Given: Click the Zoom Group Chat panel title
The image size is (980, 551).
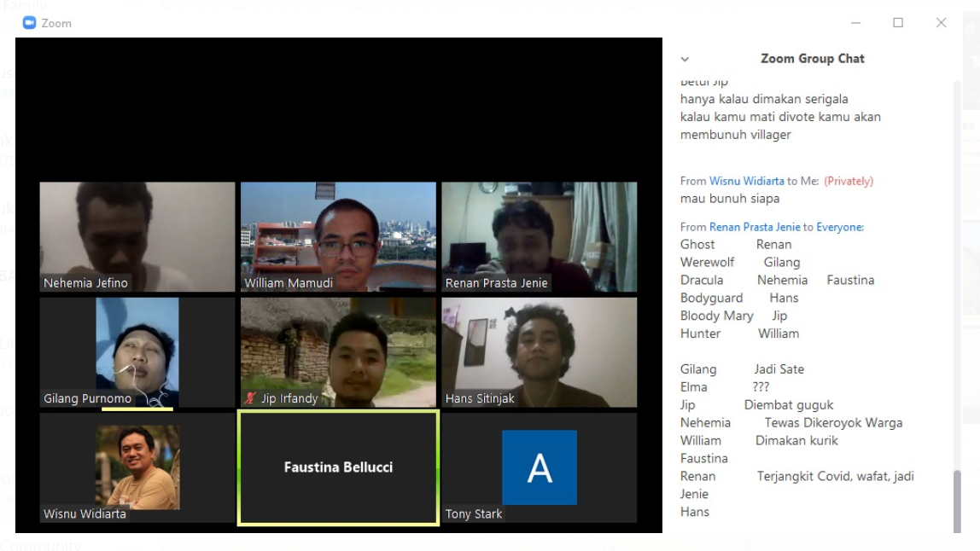Looking at the screenshot, I should [812, 59].
